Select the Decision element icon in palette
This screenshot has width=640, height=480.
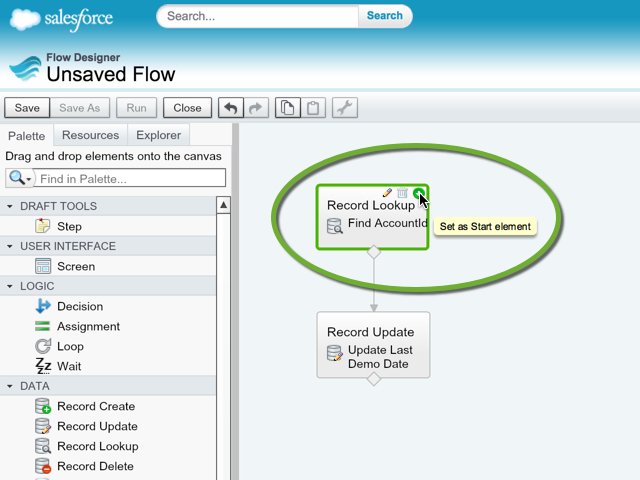43,307
